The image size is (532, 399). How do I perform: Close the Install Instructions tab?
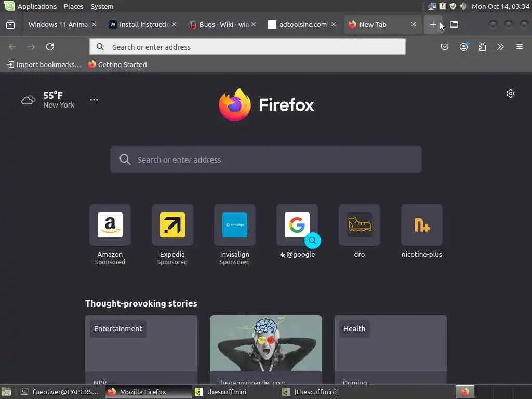click(x=174, y=24)
